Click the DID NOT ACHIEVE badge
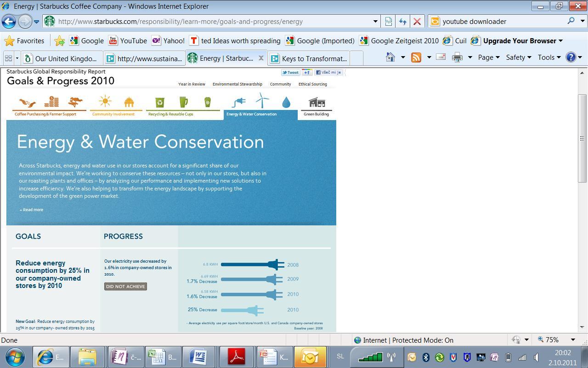Screen dimensions: 588x368 pos(125,286)
